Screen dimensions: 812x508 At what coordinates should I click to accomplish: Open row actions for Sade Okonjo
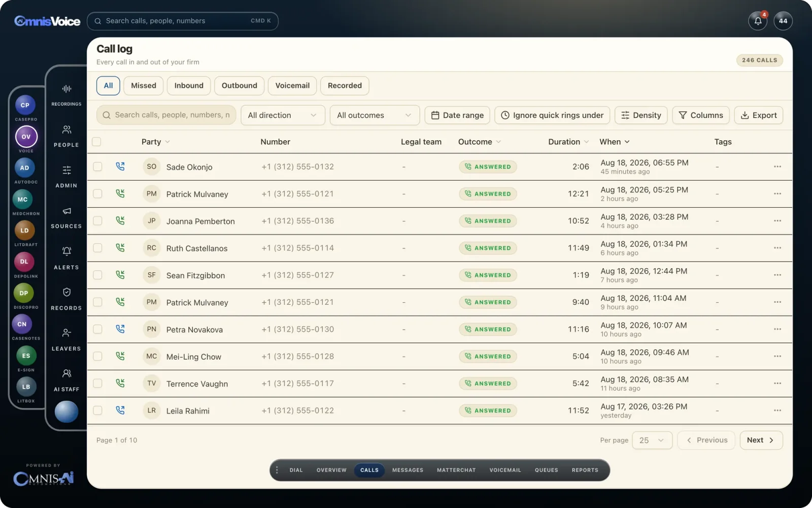pyautogui.click(x=777, y=167)
